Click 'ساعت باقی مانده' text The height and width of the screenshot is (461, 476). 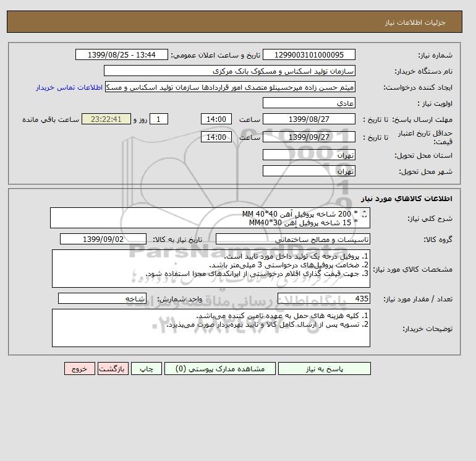[51, 119]
